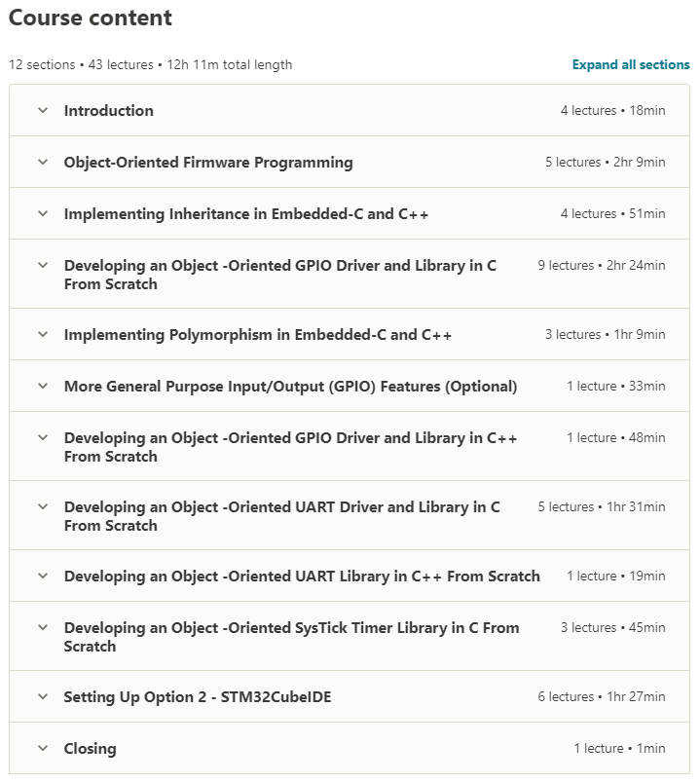Open Object-Oriented Firmware Programming title
700x782 pixels.
click(x=208, y=163)
